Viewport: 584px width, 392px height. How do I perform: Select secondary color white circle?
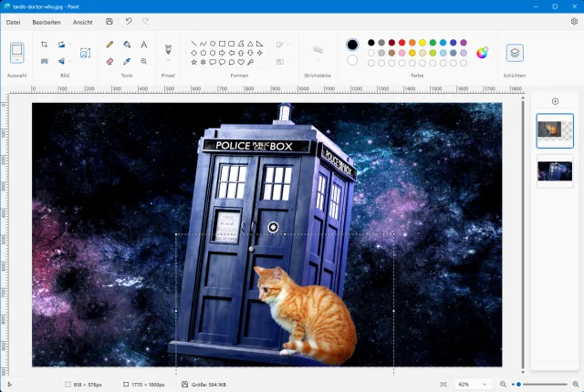pyautogui.click(x=352, y=60)
